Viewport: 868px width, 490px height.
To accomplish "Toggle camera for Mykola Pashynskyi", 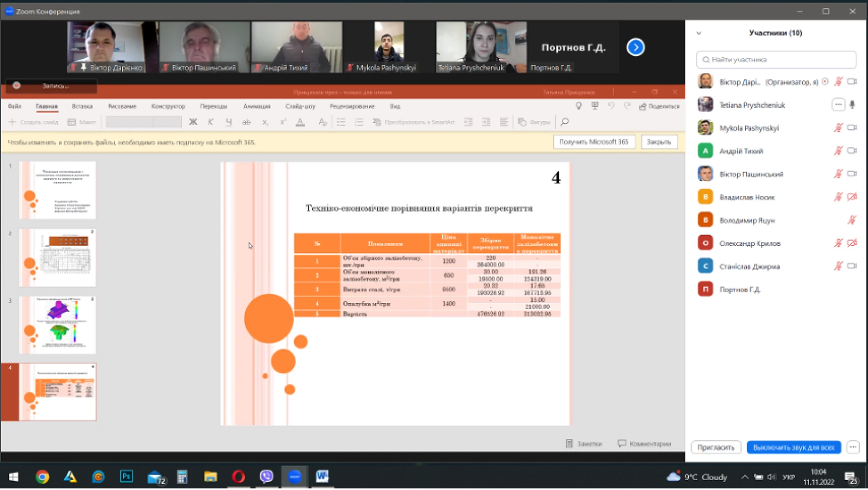I will point(852,128).
